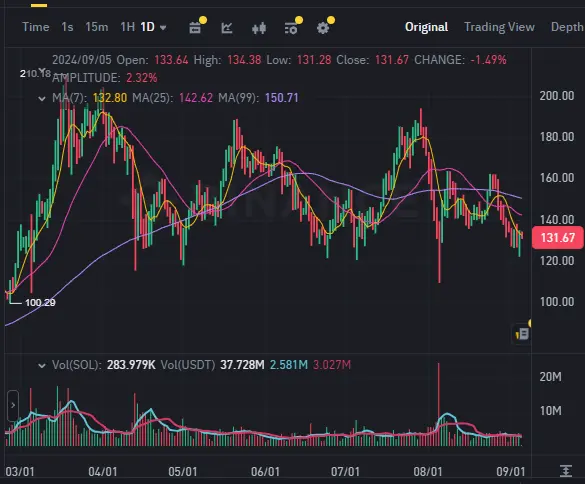The height and width of the screenshot is (484, 585).
Task: Click the 03/01 date axis label
Action: tap(20, 471)
